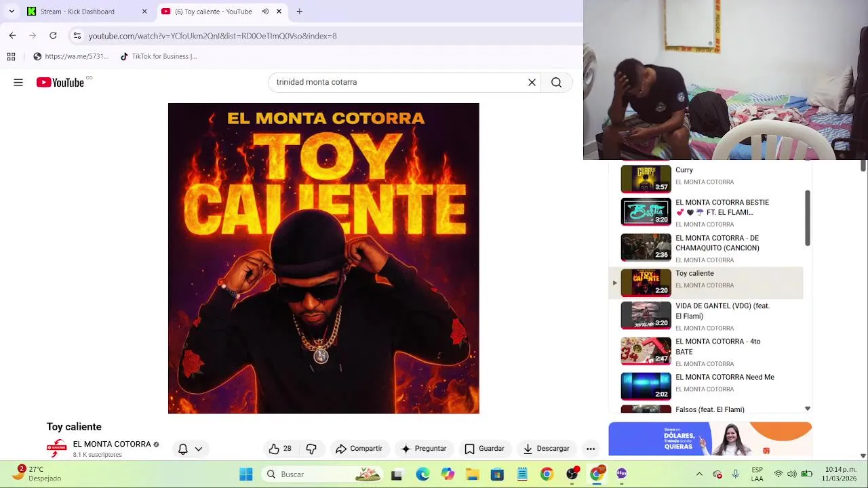Go back with browser back arrow
This screenshot has width=868, height=488.
click(x=12, y=35)
